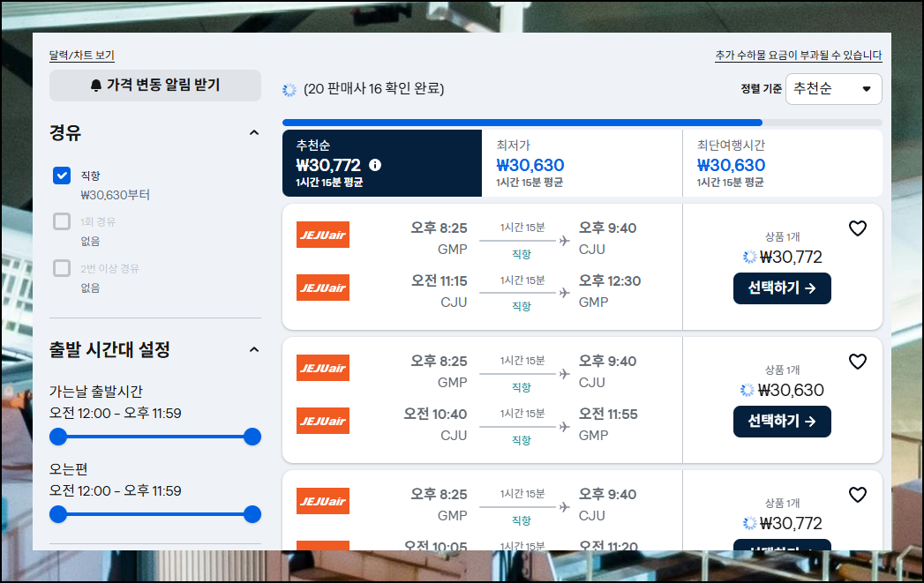Click the airplane icon on the 오전 10:40 CJU-GMP leg

[565, 426]
